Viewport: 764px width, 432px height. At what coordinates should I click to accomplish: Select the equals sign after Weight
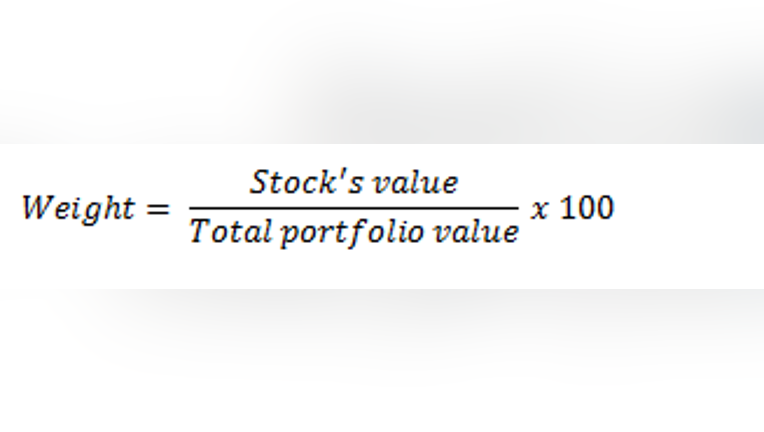(x=158, y=209)
